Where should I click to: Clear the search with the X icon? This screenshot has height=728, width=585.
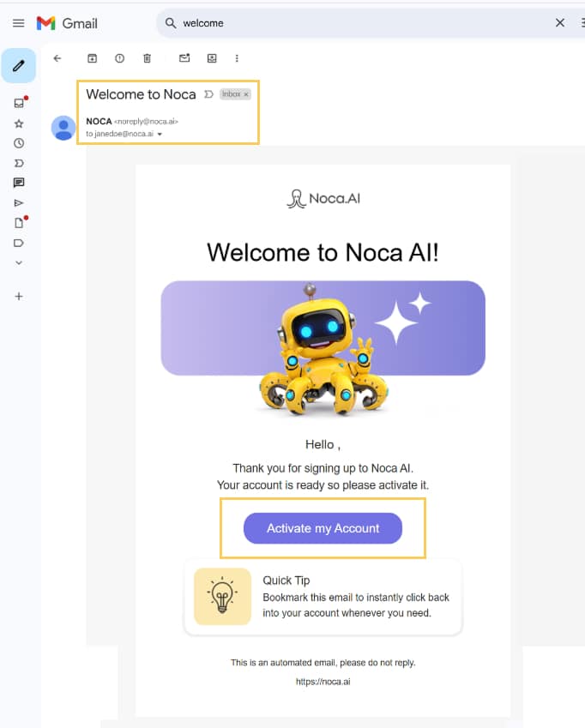tap(560, 23)
